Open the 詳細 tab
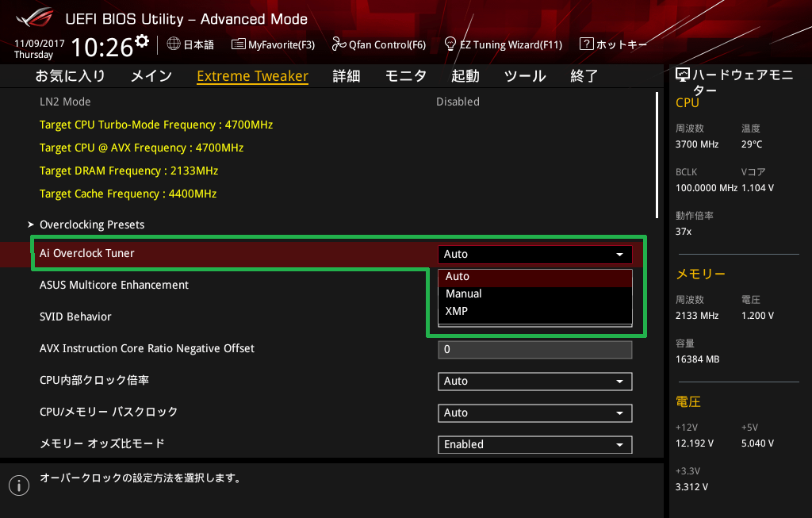The image size is (812, 518). [347, 76]
